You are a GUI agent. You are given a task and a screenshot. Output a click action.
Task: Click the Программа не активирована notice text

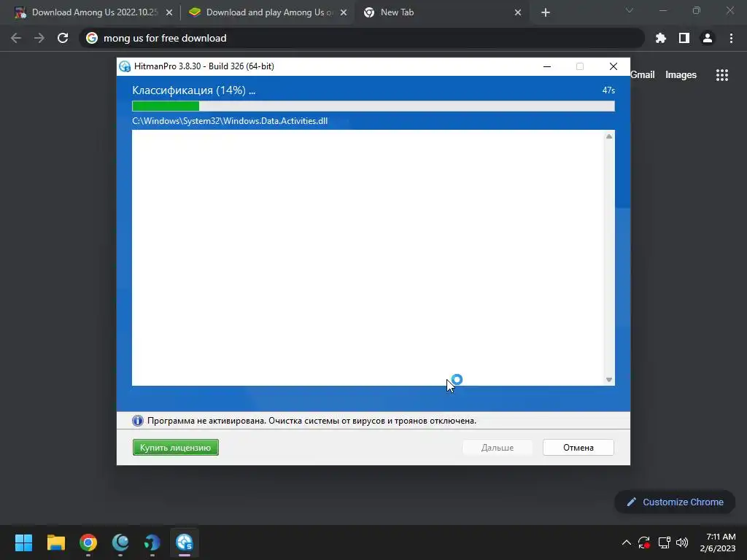click(x=311, y=421)
